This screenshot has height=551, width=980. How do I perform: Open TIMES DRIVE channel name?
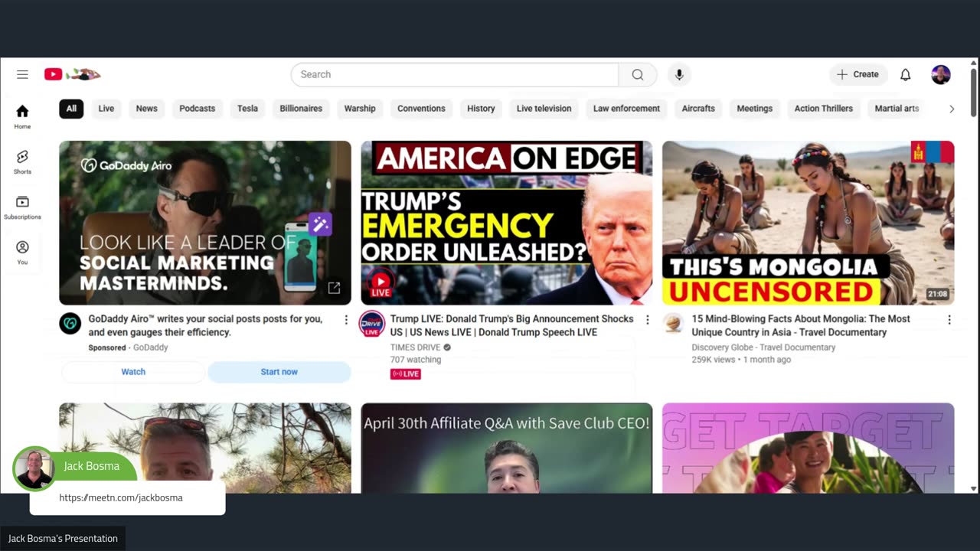coord(415,347)
